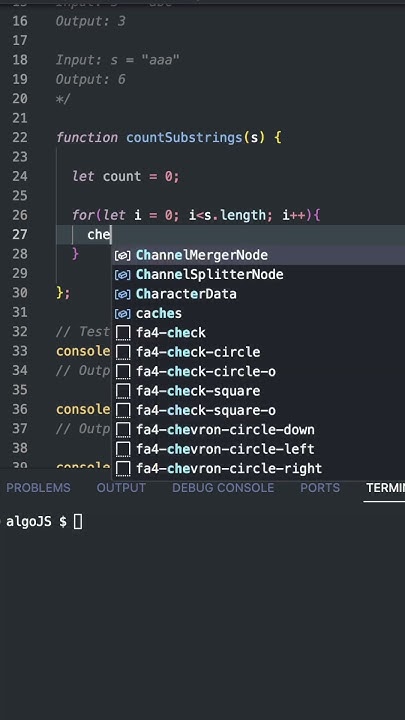Screen dimensions: 405x720
Task: Select the ChannelMergerNode suggestion
Action: [x=259, y=255]
